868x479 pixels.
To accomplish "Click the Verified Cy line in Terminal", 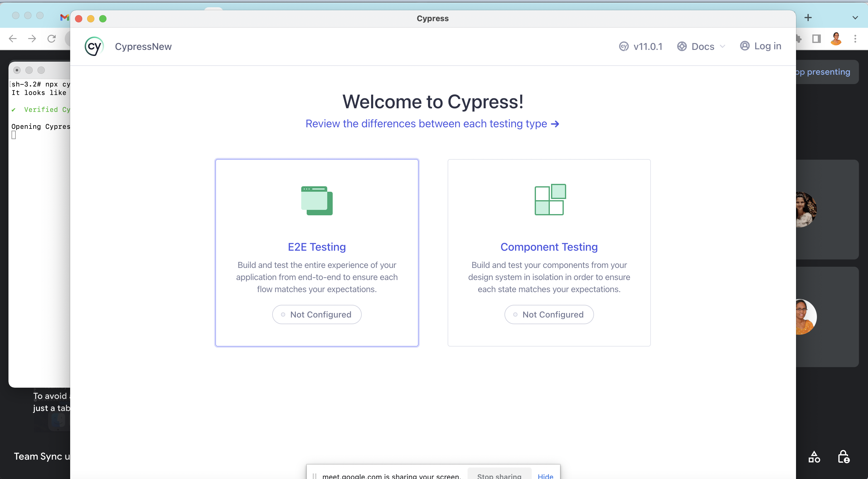I will (x=41, y=109).
